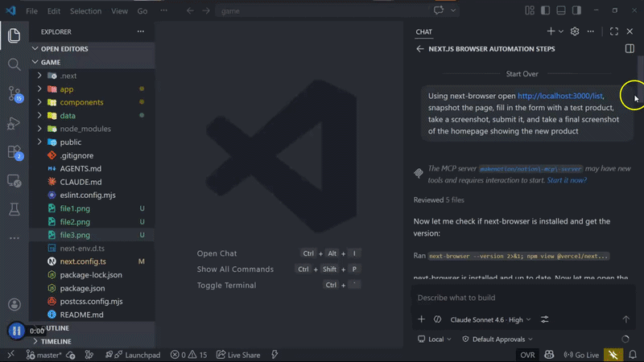Image resolution: width=644 pixels, height=362 pixels.
Task: Click Live Share in status bar
Action: click(x=238, y=355)
